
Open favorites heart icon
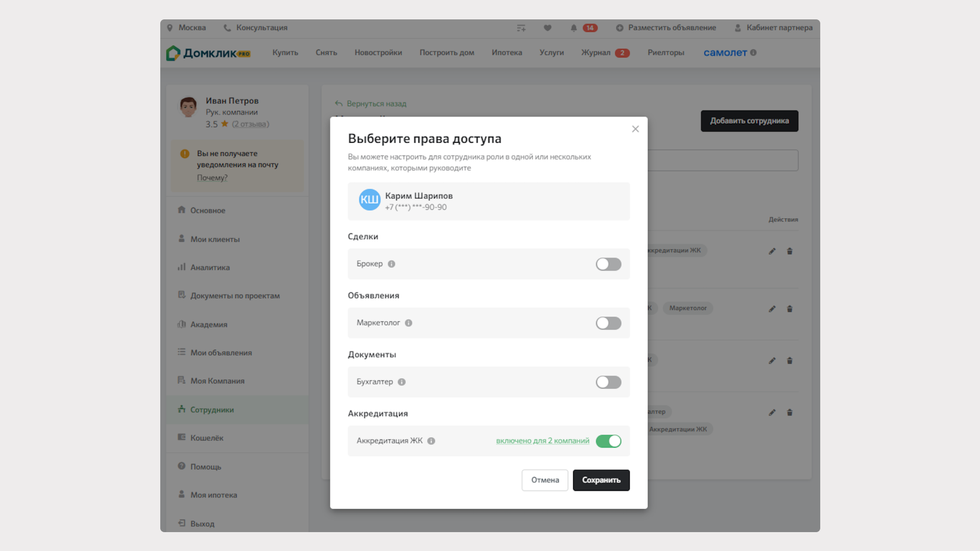click(x=548, y=28)
